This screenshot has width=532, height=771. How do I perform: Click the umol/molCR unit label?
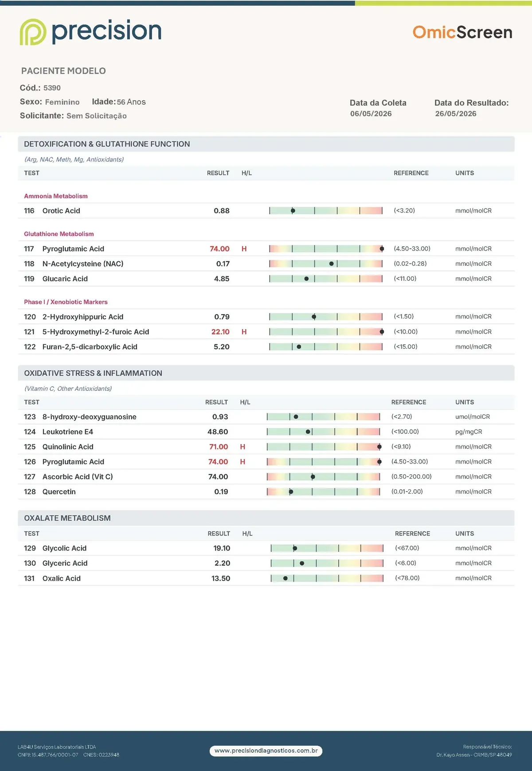pos(473,417)
